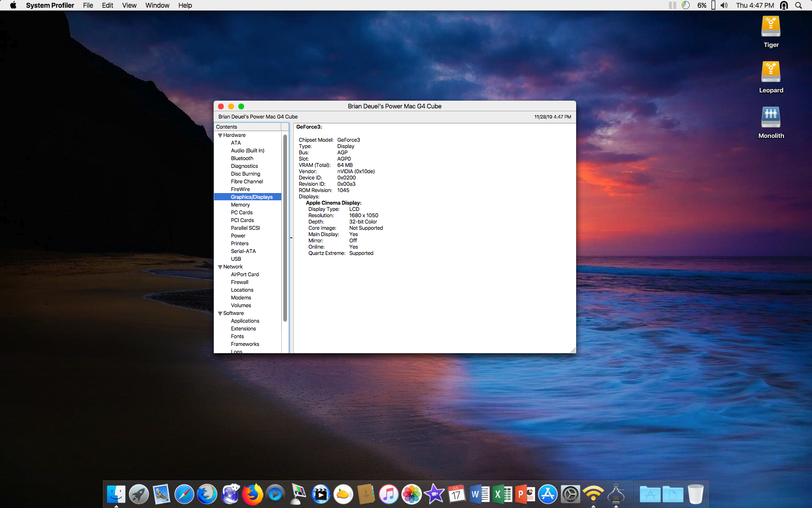Click the Contents column header
The width and height of the screenshot is (812, 508).
[247, 127]
